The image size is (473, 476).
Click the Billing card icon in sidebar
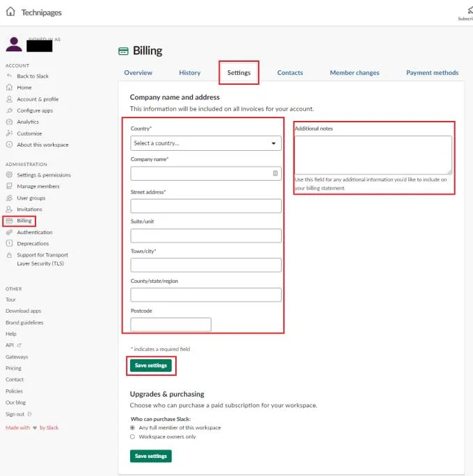[x=10, y=221]
